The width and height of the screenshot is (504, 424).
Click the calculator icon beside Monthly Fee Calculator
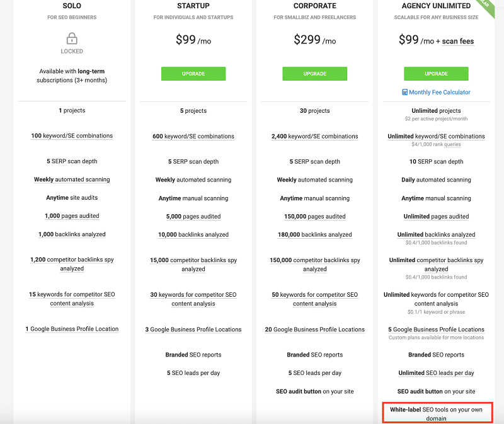404,92
